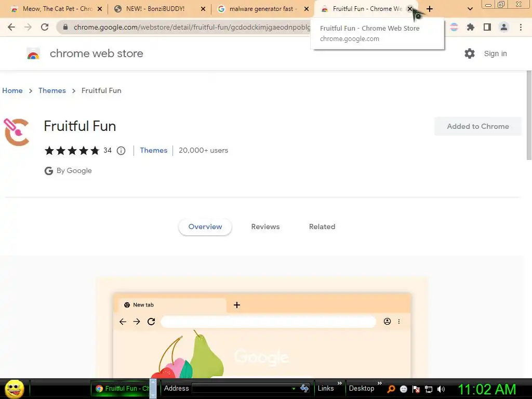The height and width of the screenshot is (399, 532).
Task: Open Themes category link beside rating
Action: tap(154, 150)
